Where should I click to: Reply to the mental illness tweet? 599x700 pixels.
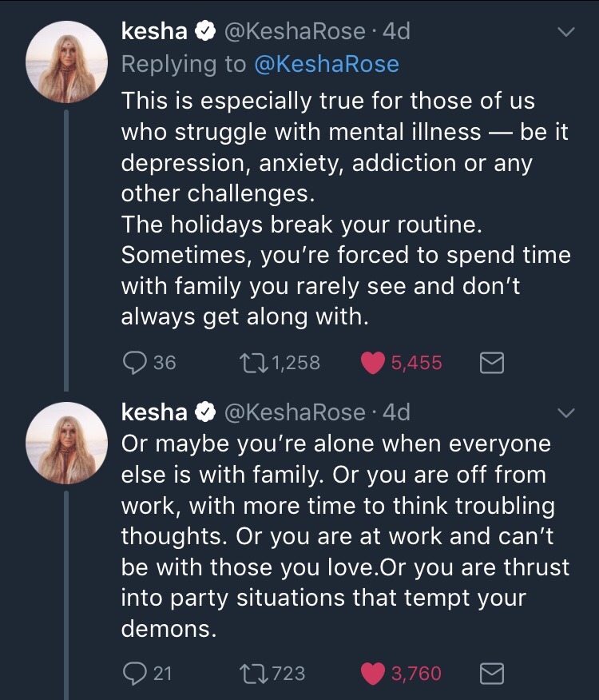(133, 363)
